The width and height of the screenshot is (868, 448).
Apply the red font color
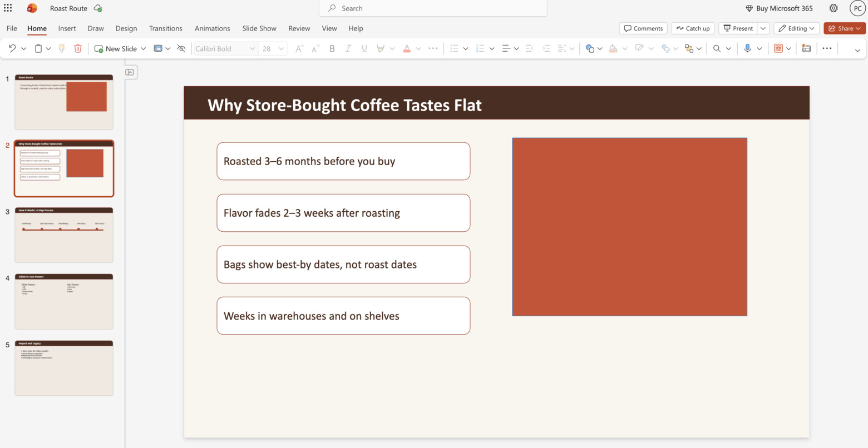(407, 48)
